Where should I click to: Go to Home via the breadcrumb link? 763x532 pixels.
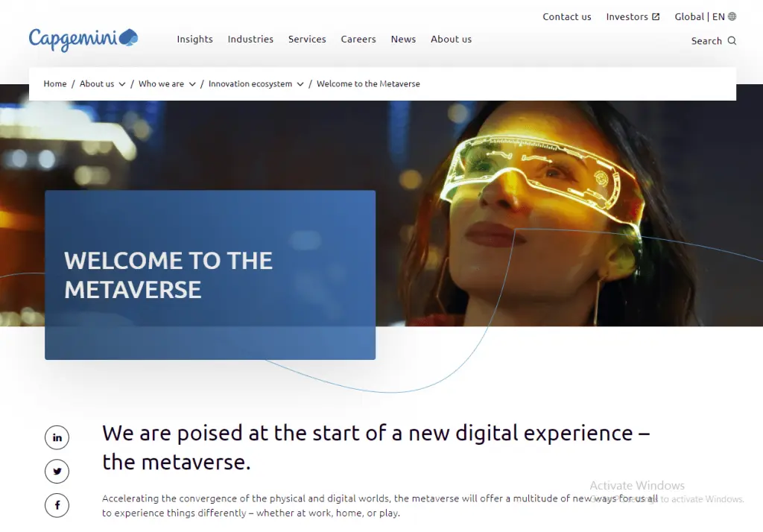click(55, 84)
